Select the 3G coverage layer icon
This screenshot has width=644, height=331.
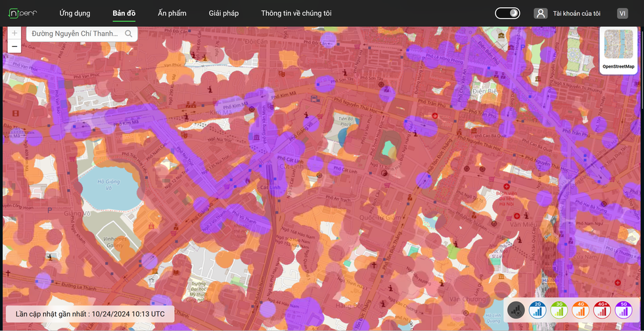coord(559,310)
